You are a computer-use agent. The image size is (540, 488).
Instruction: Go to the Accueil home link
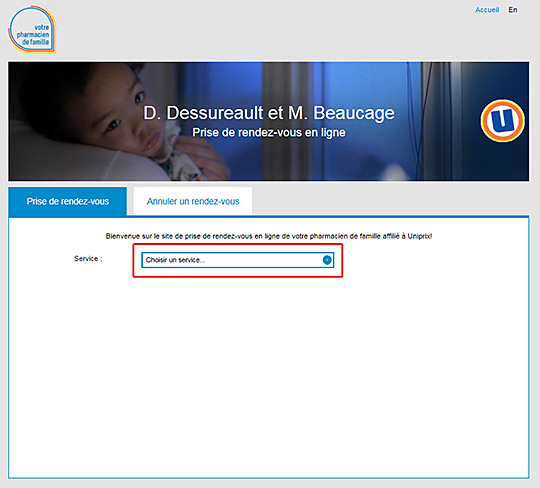487,10
